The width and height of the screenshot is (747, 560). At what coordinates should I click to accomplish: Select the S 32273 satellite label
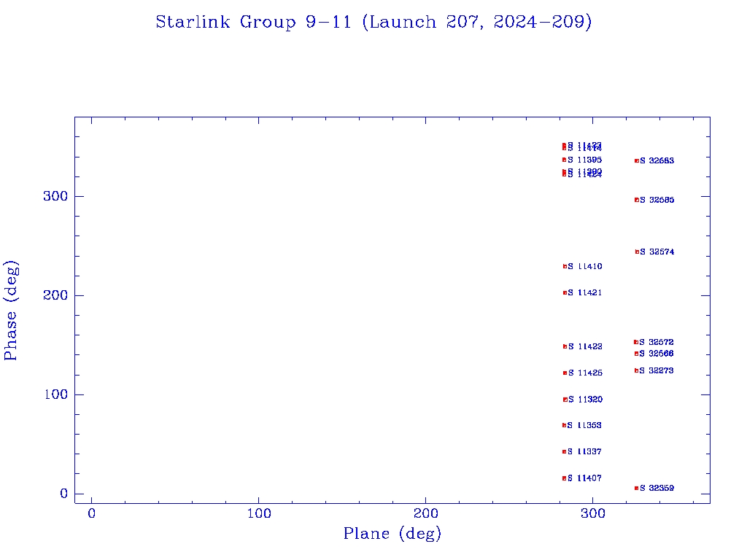[x=657, y=370]
